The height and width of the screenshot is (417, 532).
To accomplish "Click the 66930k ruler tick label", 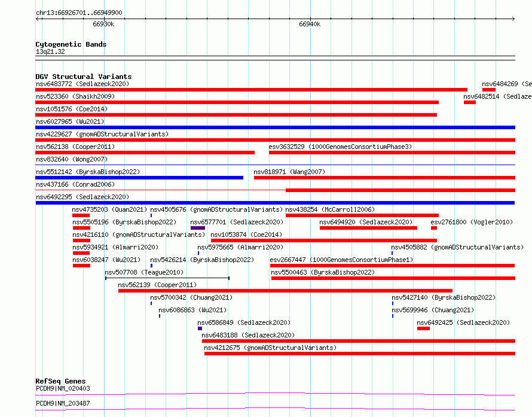I will pos(103,24).
